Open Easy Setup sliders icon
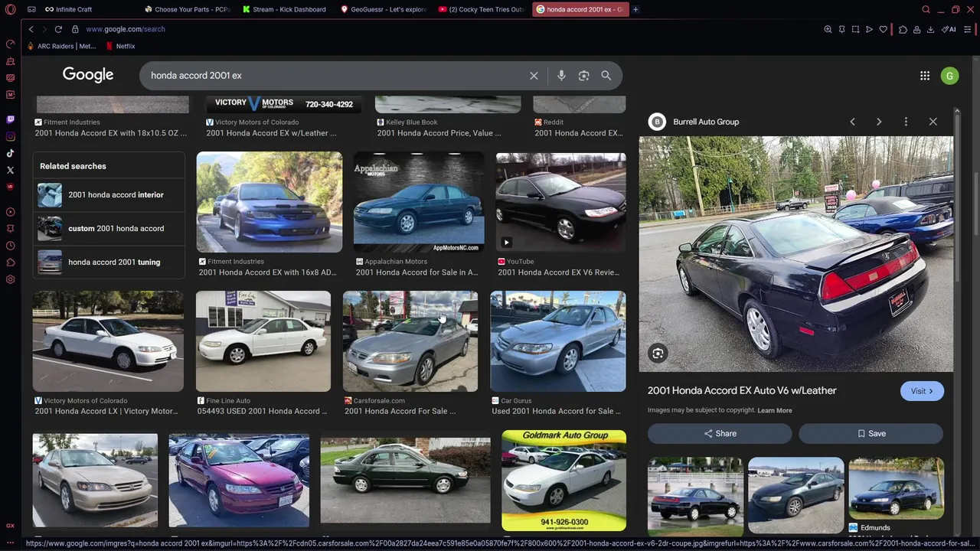The width and height of the screenshot is (980, 551). 968,29
